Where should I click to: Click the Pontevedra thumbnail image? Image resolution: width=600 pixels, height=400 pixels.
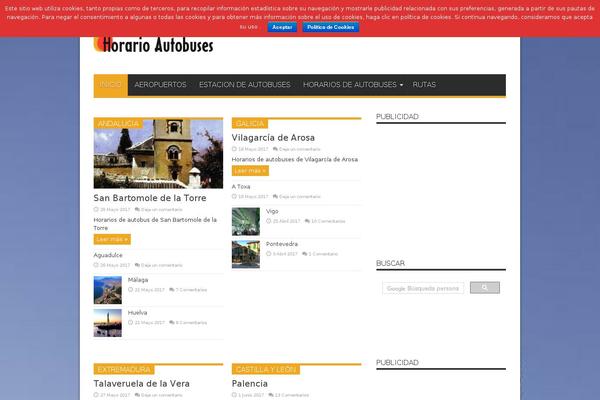tap(246, 254)
